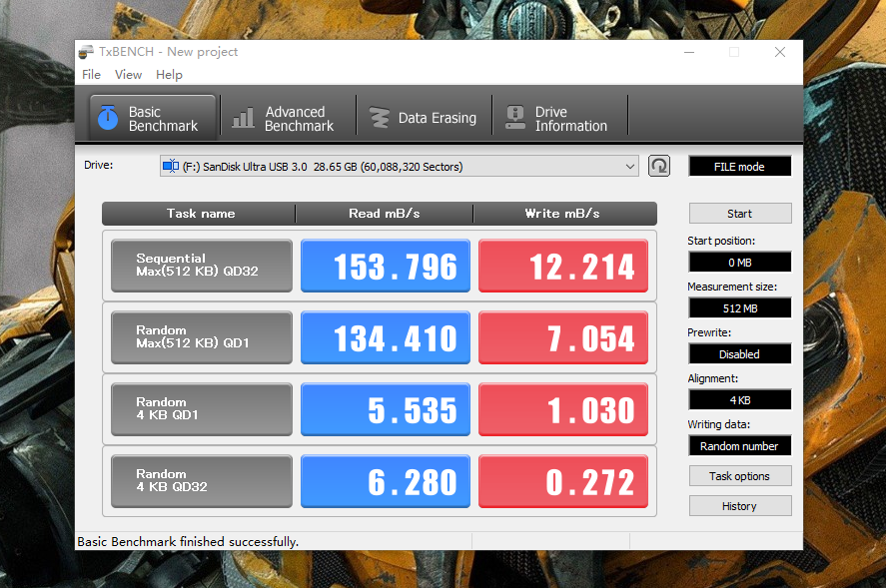Change Start position 0 MB field

739,263
